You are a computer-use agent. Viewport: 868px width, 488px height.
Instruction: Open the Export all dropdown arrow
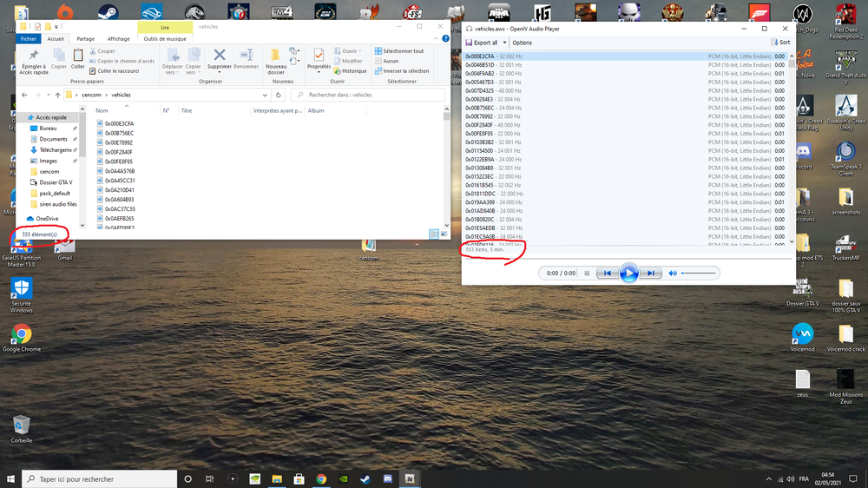(x=503, y=43)
